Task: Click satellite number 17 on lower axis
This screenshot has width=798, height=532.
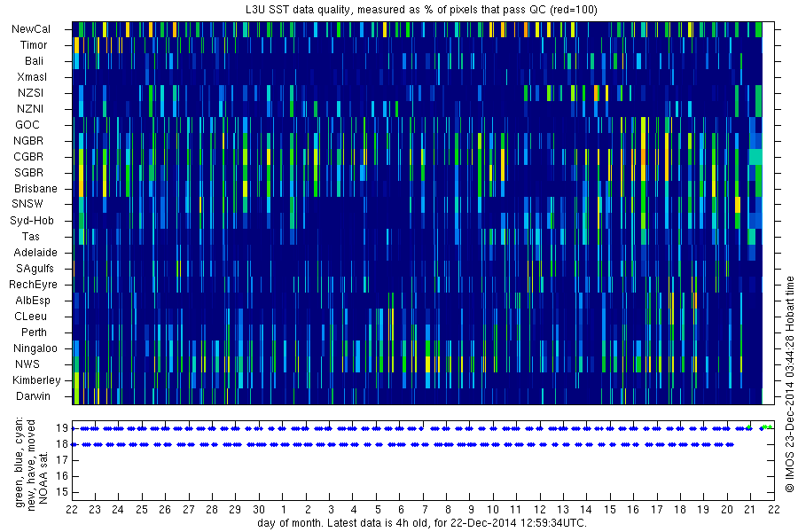Action: pyautogui.click(x=62, y=460)
